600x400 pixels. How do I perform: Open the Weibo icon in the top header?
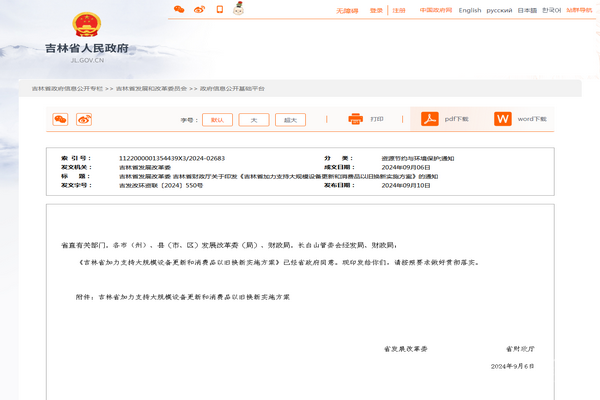coord(199,10)
